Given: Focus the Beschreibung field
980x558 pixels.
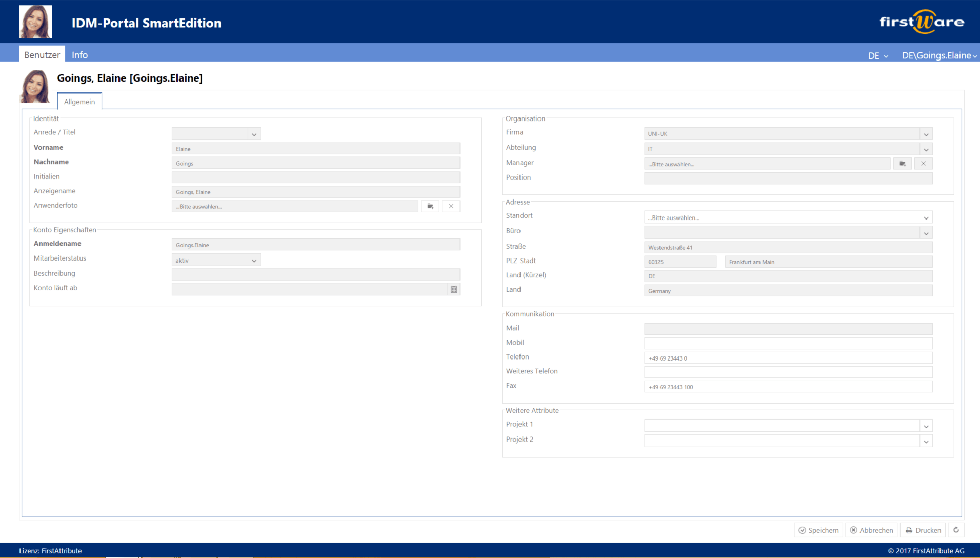Looking at the screenshot, I should coord(316,274).
